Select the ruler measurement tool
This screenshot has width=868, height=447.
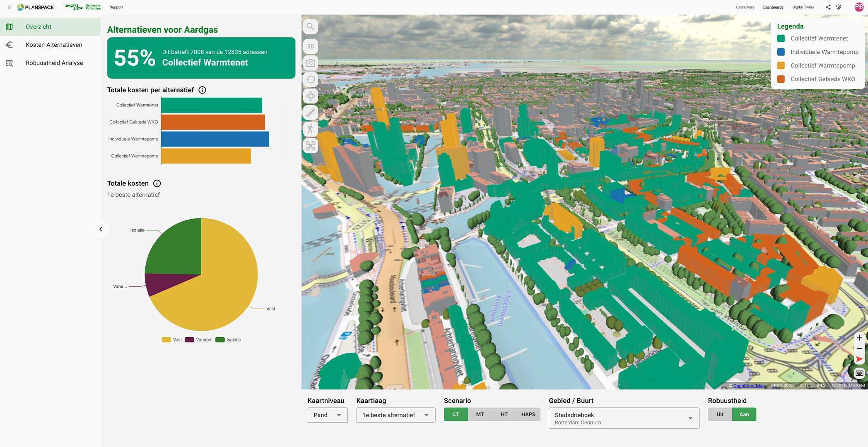(310, 113)
